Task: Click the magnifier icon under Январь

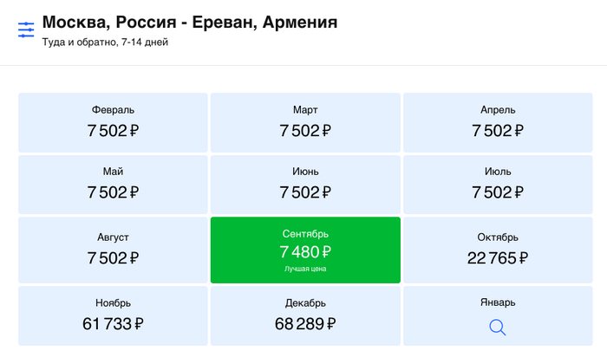Action: [x=498, y=327]
